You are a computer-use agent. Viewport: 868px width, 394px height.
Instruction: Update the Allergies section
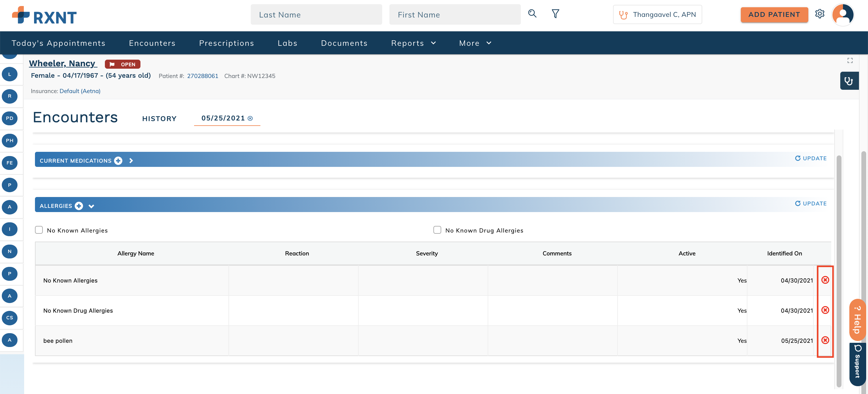(810, 203)
